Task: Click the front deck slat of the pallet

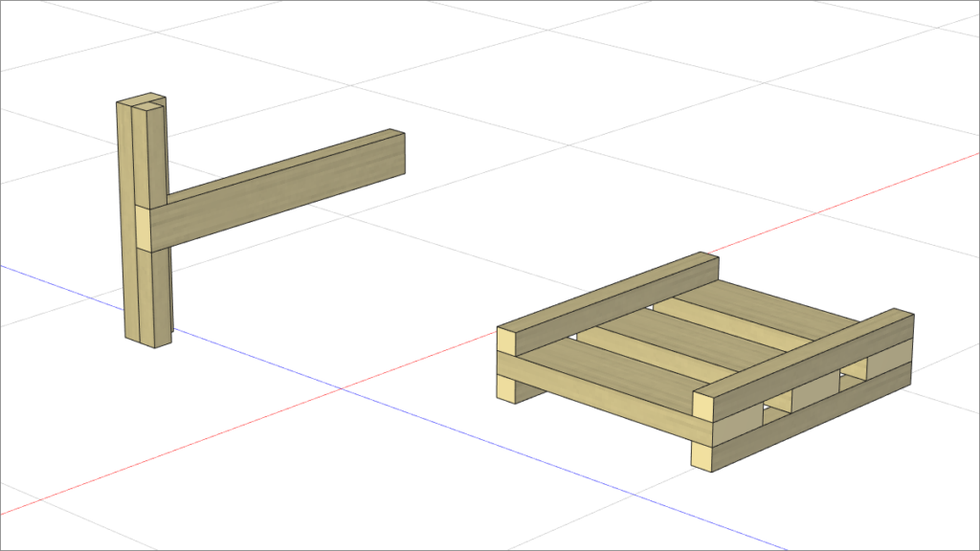Action: pos(612,368)
